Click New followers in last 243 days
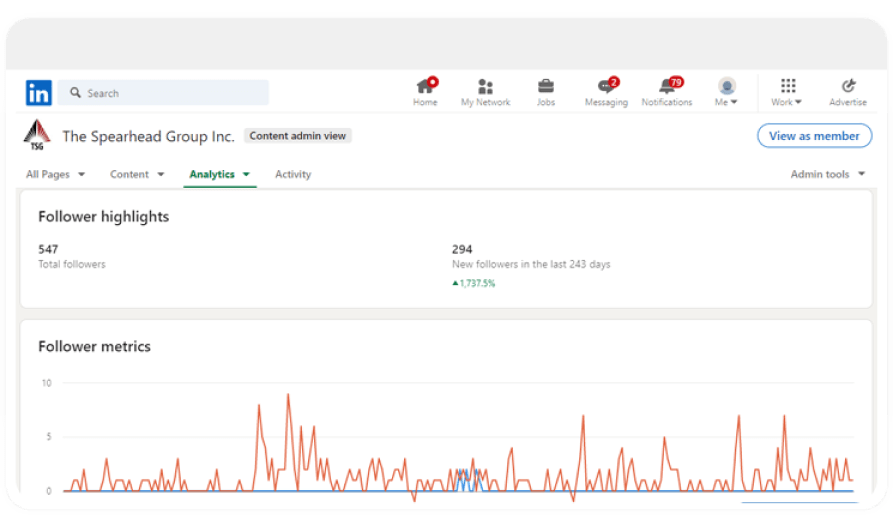Image resolution: width=893 pixels, height=527 pixels. [531, 264]
